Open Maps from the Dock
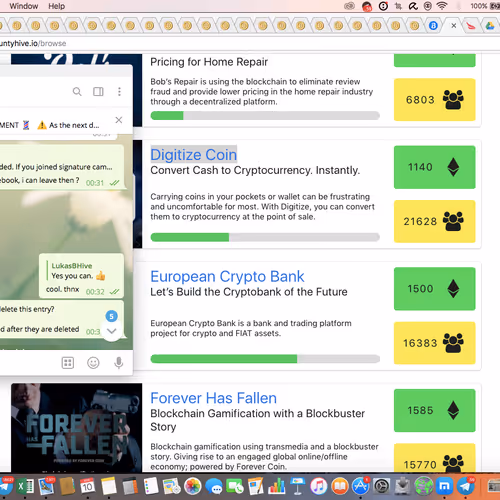Screen dimensions: 500x500 [172, 487]
